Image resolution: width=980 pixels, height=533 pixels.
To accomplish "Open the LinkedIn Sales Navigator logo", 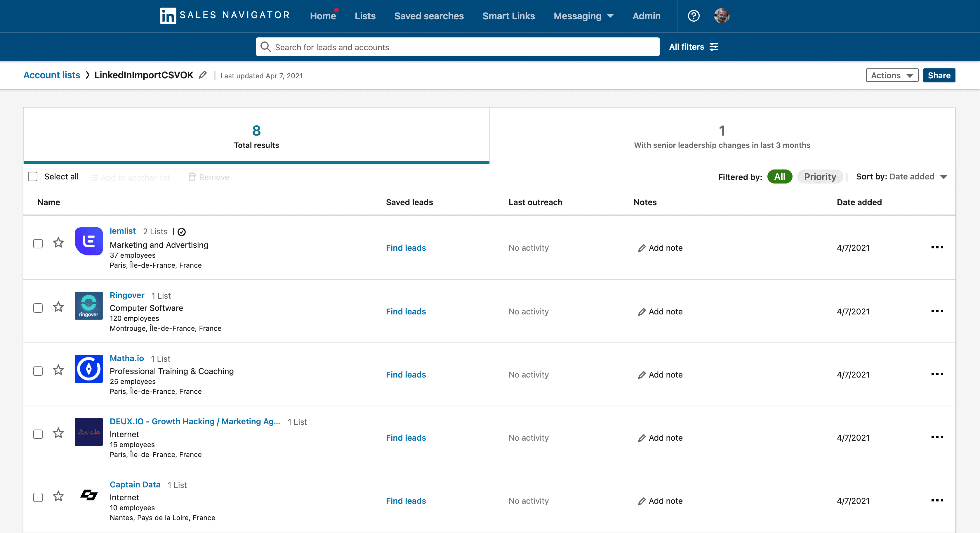I will [225, 15].
